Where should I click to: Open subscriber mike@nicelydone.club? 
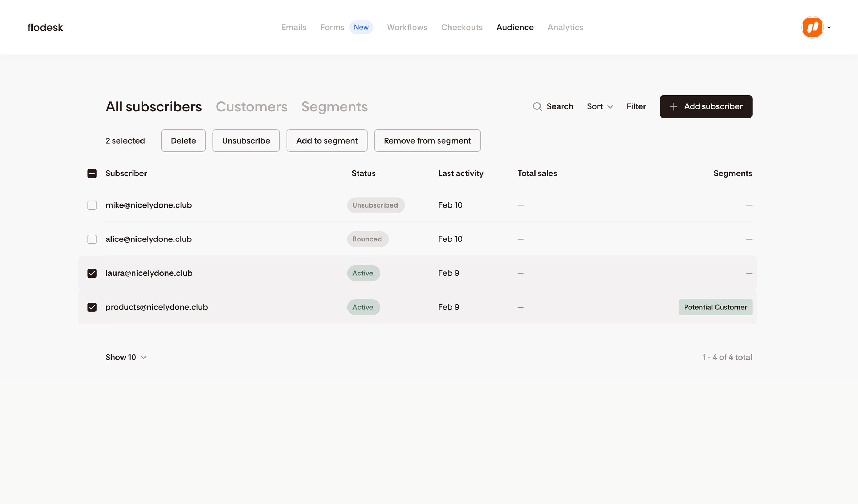(148, 205)
